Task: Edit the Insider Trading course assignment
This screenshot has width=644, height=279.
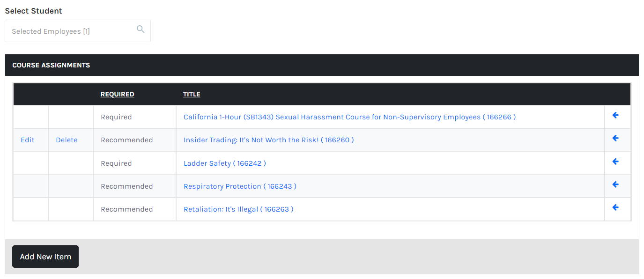Action: tap(28, 140)
